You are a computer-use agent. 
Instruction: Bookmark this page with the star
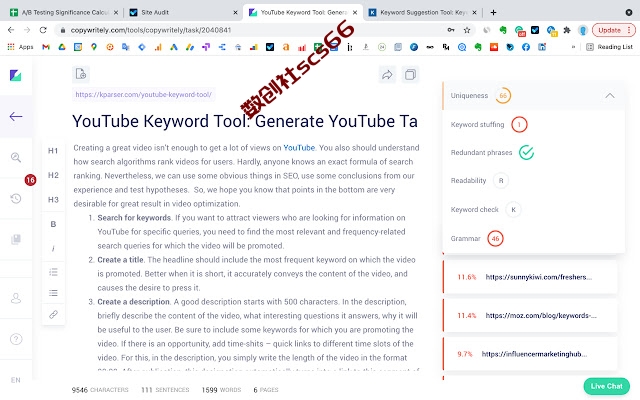pos(467,30)
